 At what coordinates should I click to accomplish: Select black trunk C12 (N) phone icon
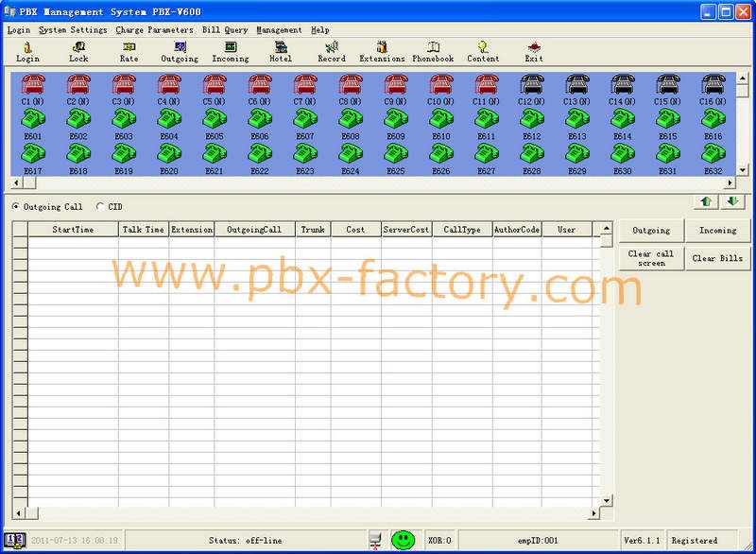[x=532, y=84]
